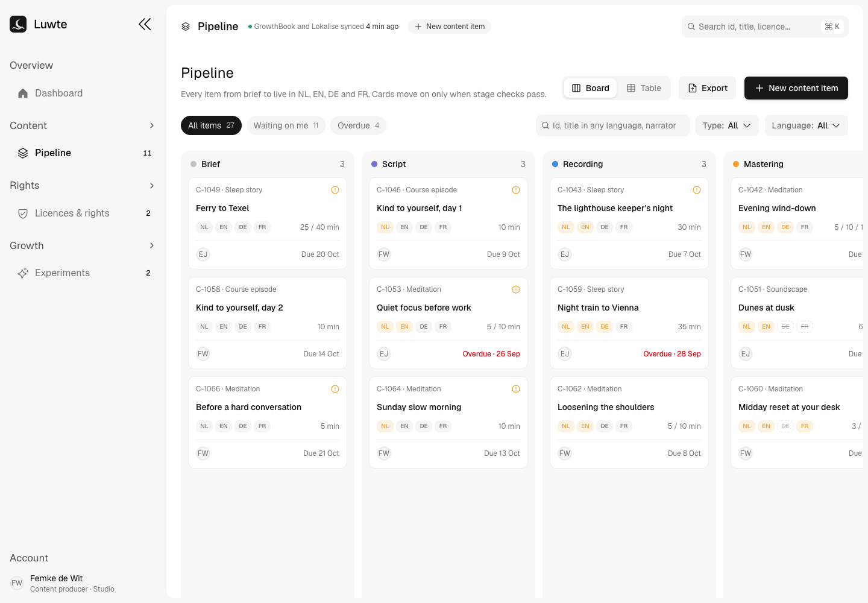Expand the Rights section chevron
This screenshot has height=603, width=868.
click(152, 186)
